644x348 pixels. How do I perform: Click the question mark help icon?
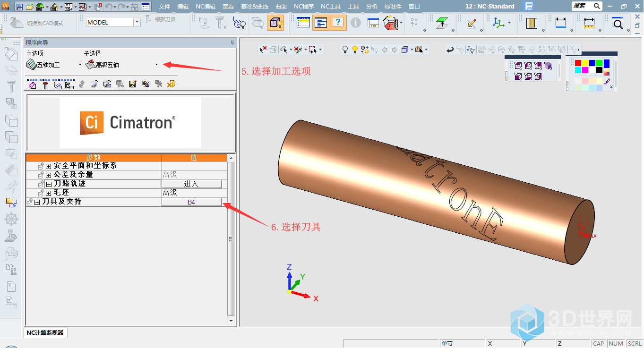tap(338, 23)
